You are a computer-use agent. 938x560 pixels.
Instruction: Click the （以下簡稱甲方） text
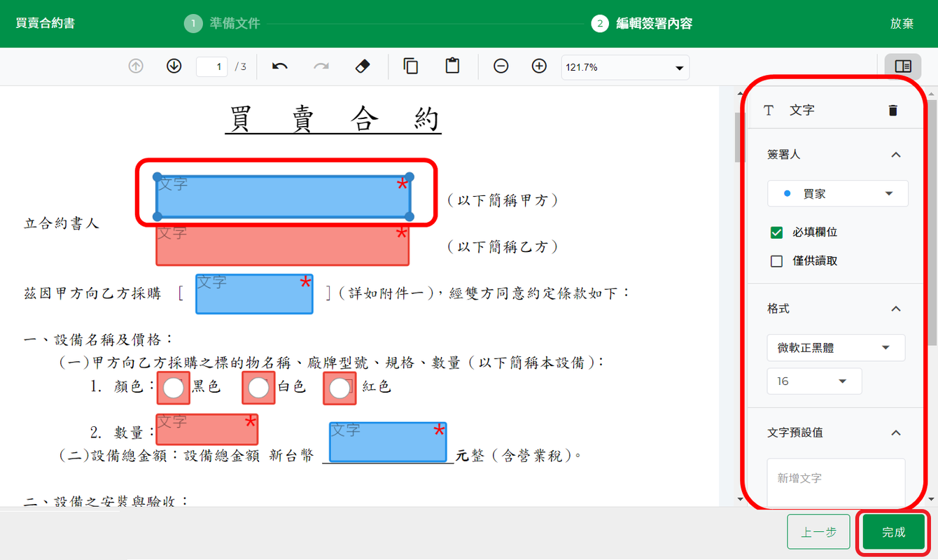click(x=502, y=200)
